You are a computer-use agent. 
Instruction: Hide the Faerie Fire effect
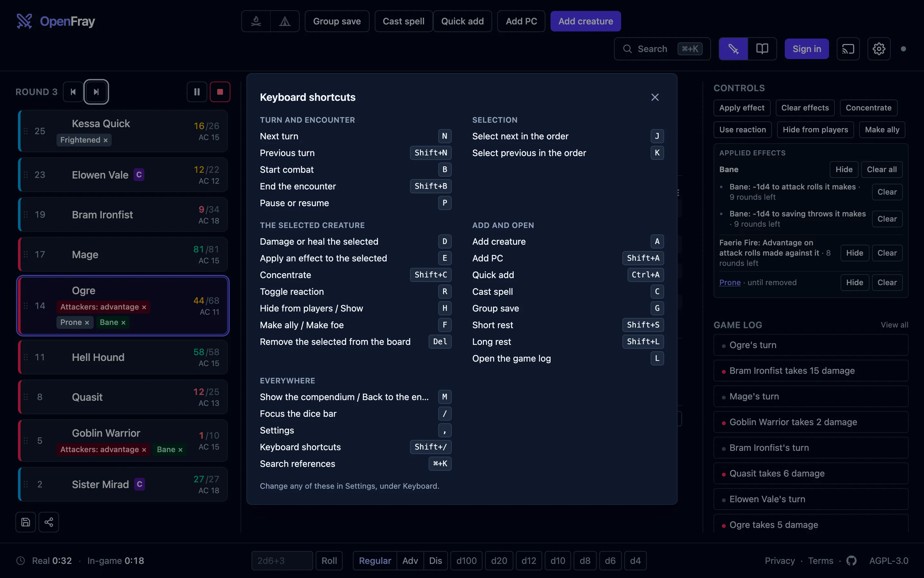point(854,253)
